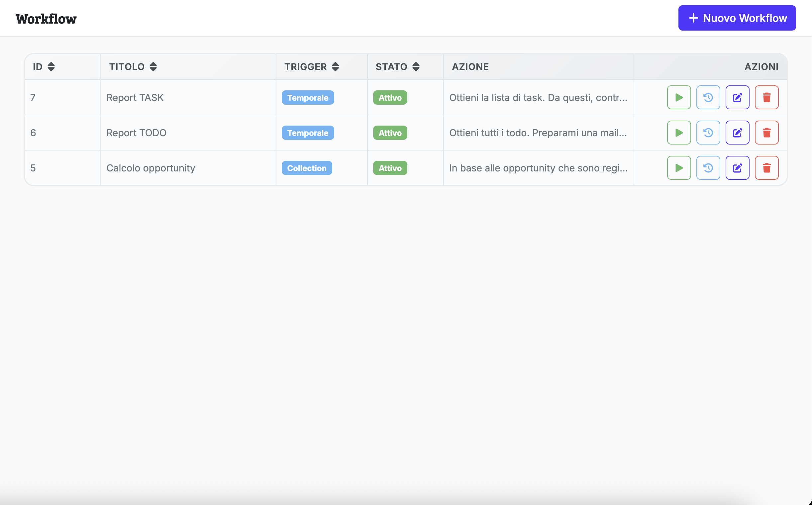Viewport: 812px width, 505px height.
Task: Sort table by ID column
Action: [51, 67]
